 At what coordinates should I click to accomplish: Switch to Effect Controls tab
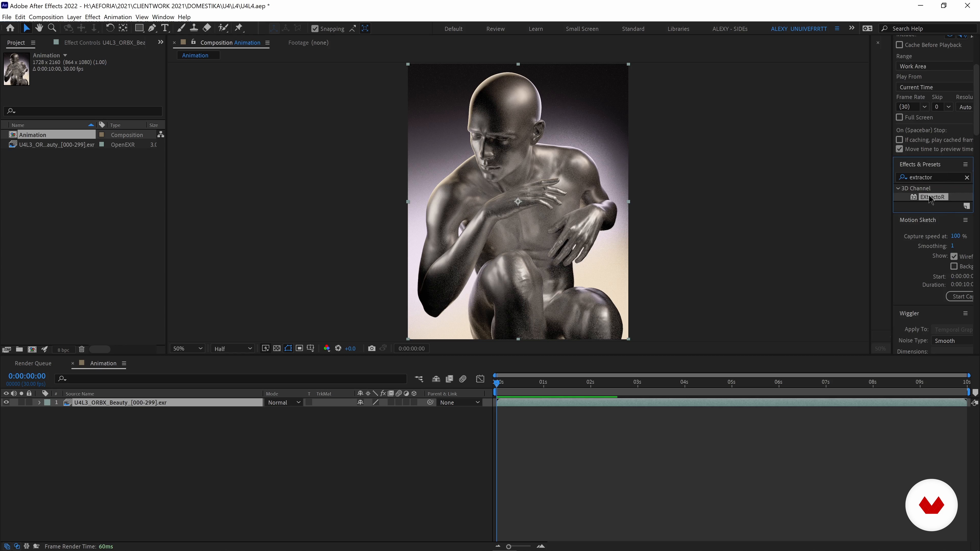[x=105, y=43]
